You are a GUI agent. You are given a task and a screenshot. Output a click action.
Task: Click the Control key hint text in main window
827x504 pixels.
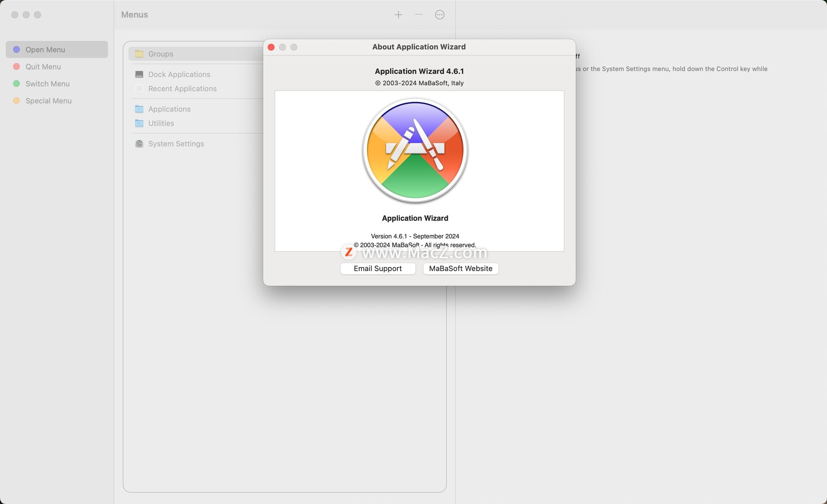click(672, 69)
